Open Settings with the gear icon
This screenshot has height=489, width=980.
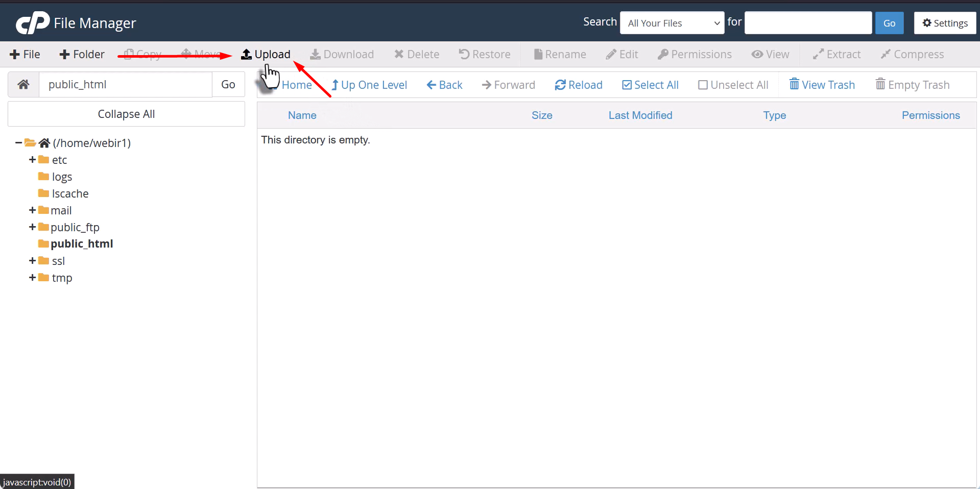tap(945, 23)
